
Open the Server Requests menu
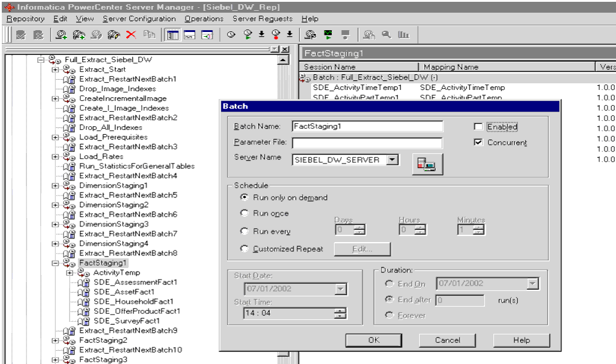point(263,19)
